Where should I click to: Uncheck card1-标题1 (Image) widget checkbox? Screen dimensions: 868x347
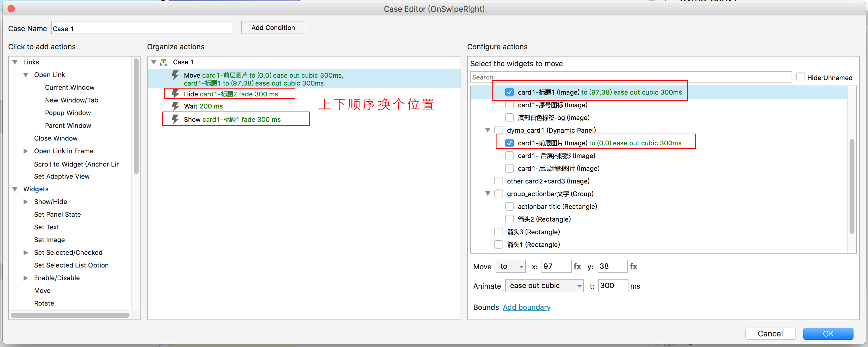click(509, 92)
